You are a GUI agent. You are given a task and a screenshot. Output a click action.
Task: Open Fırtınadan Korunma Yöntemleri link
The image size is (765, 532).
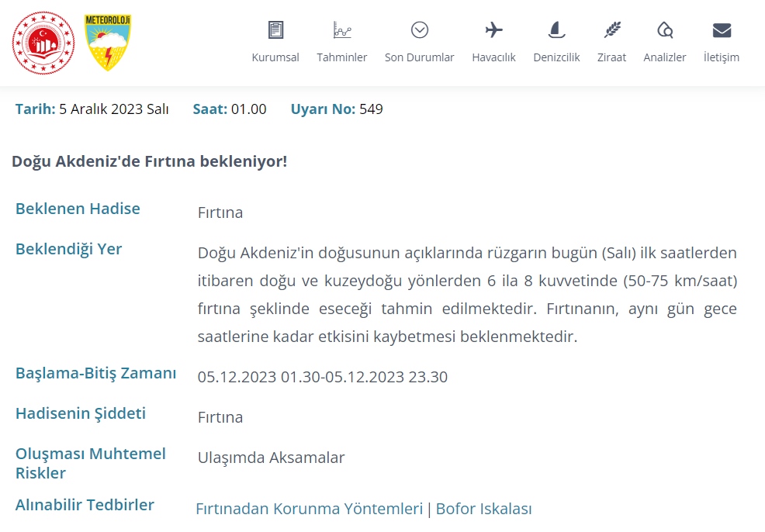(x=309, y=509)
